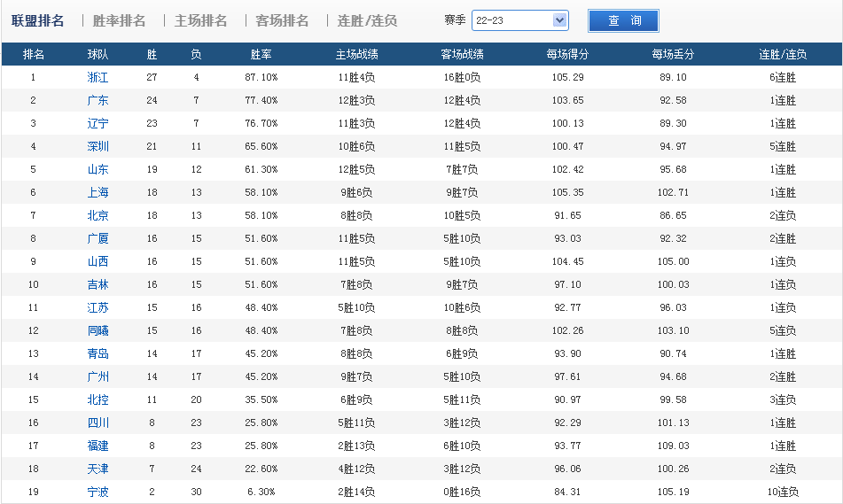Select the 76.70% win rate cell
843x504 pixels.
[261, 124]
